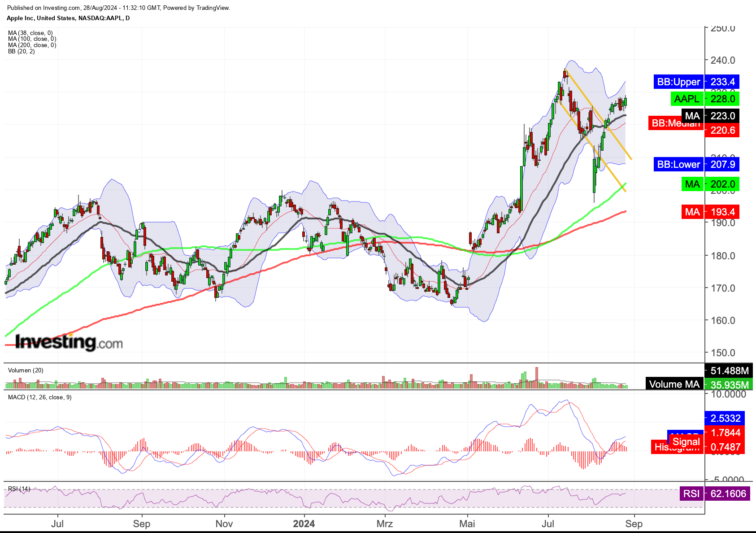Click the 160.0 price axis label
The width and height of the screenshot is (756, 533).
[x=723, y=320]
